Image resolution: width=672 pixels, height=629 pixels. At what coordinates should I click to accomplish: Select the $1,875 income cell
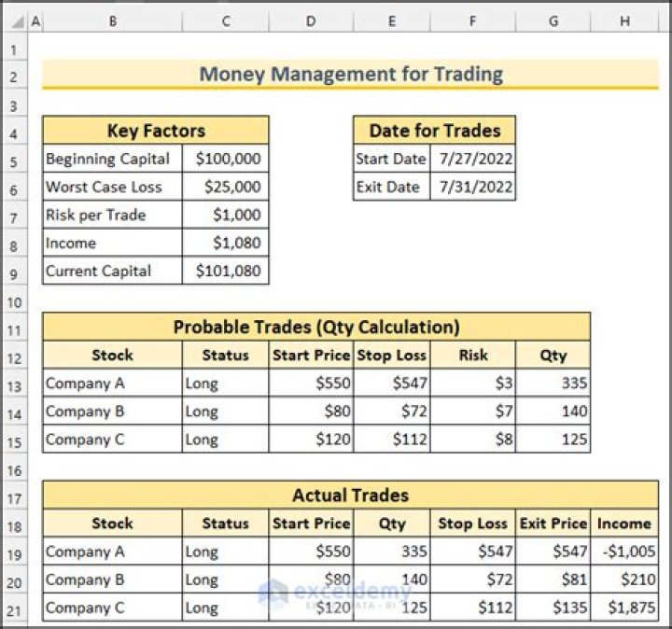pos(624,608)
